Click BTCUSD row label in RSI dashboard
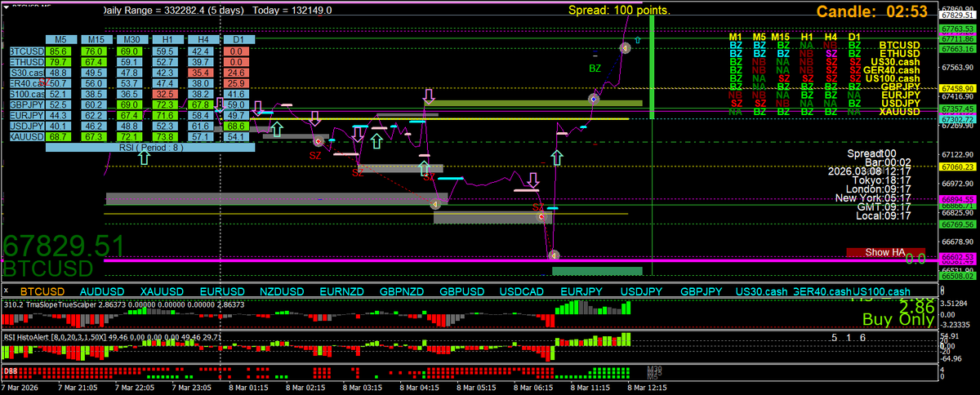 pos(26,51)
